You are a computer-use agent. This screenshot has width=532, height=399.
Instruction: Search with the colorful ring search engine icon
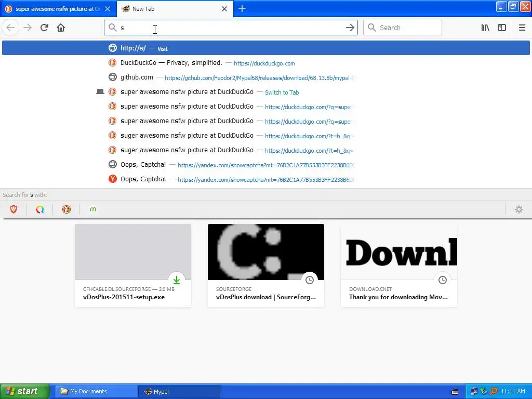pos(39,209)
